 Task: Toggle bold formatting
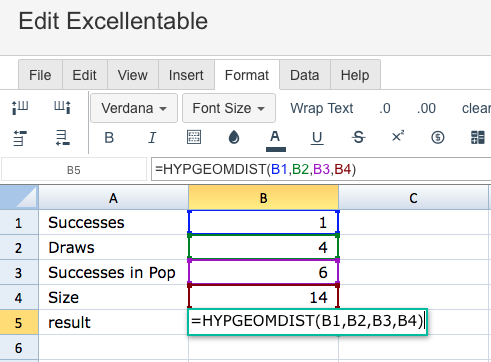[109, 137]
